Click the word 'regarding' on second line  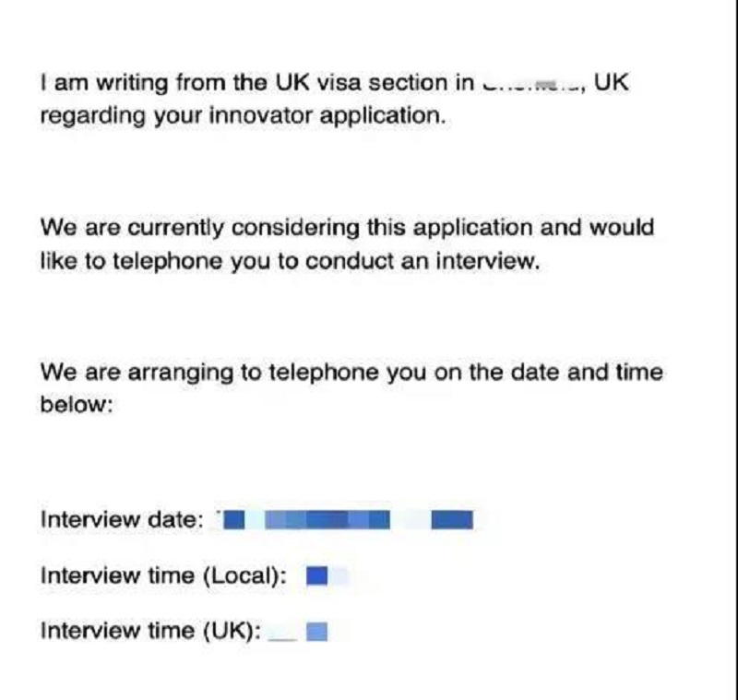tap(93, 116)
